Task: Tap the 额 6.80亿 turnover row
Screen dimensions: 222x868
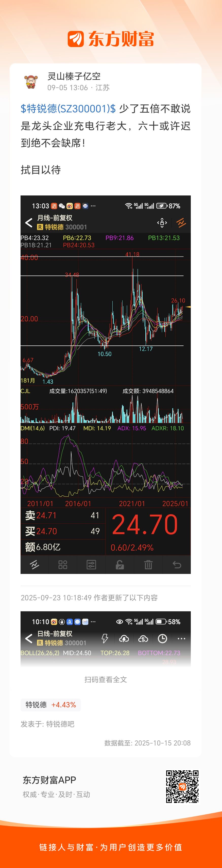Action: click(x=63, y=547)
